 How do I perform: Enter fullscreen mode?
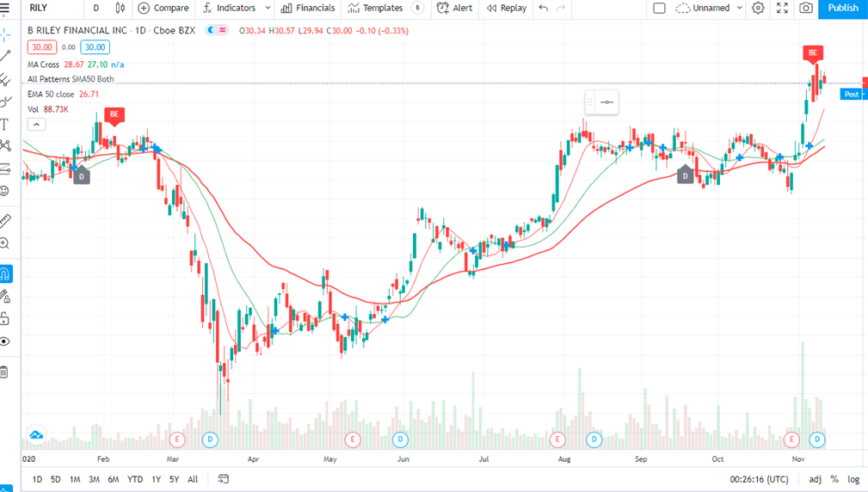[x=782, y=8]
